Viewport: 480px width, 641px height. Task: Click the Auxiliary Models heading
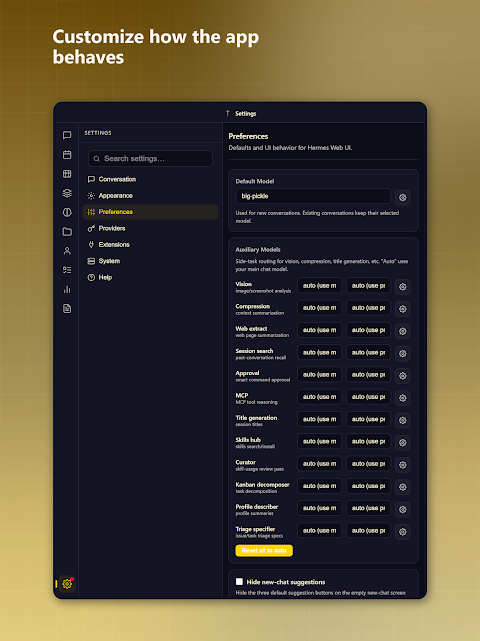point(258,249)
